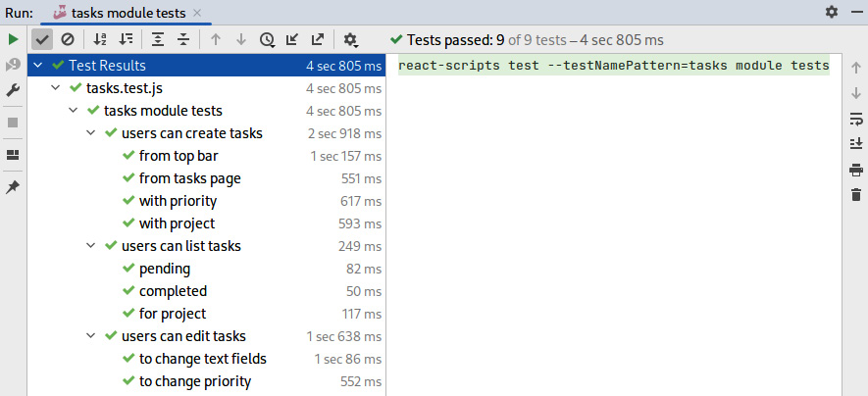Select the completed test
Image resolution: width=868 pixels, height=396 pixels.
click(207, 291)
